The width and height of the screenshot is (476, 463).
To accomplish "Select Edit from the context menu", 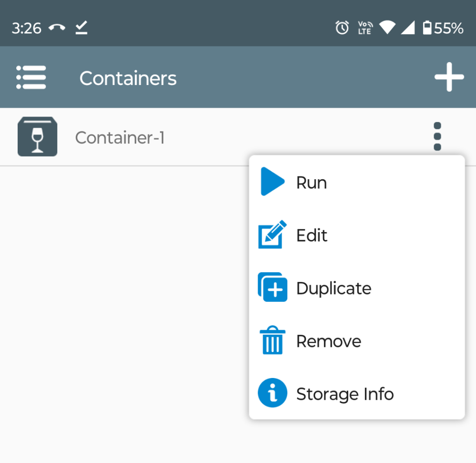I will coord(312,235).
